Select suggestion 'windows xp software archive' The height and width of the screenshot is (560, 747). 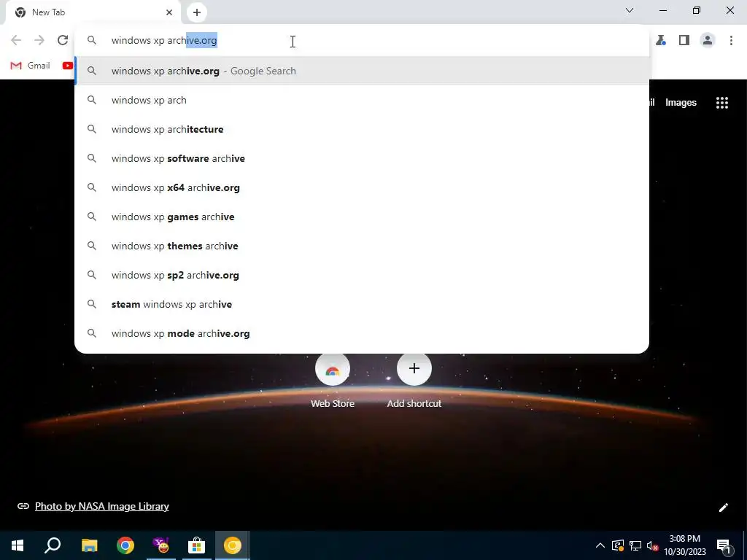click(x=362, y=158)
